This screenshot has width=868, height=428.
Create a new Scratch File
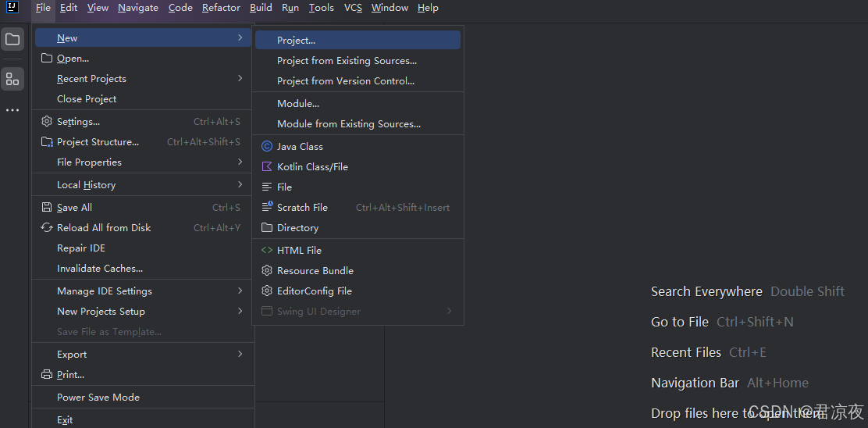302,208
